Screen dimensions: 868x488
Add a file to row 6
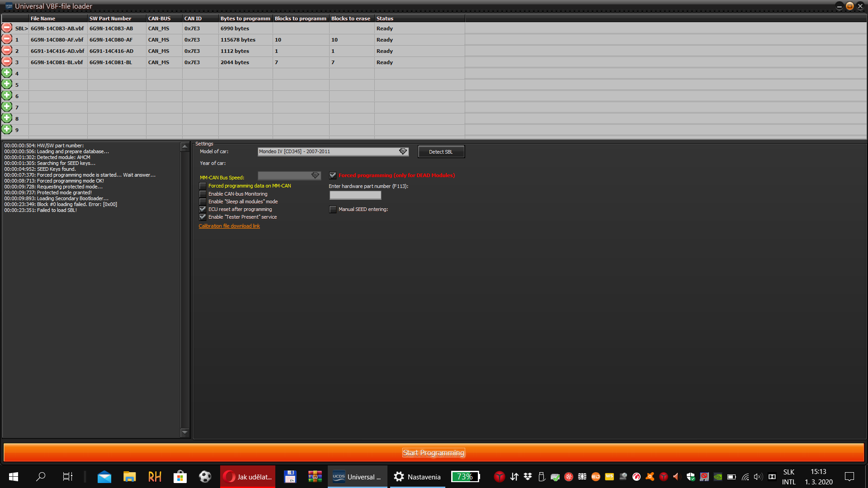(x=7, y=95)
